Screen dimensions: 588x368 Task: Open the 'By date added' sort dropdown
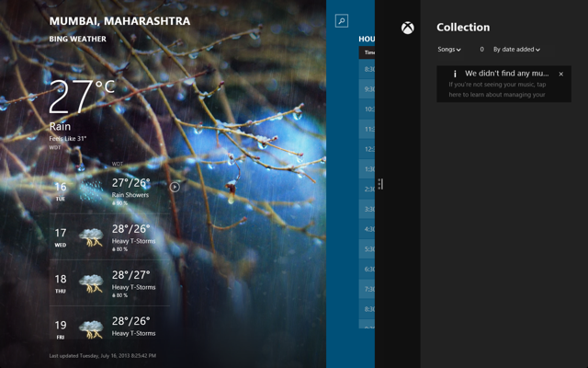pyautogui.click(x=516, y=49)
